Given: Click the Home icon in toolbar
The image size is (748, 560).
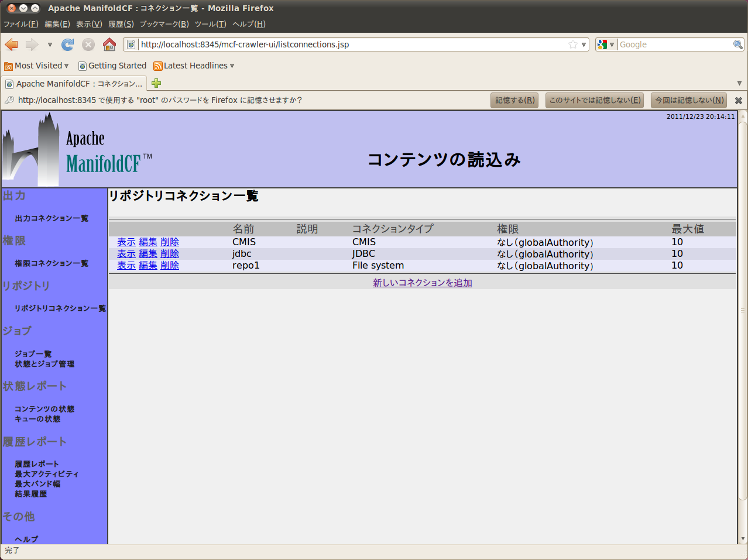Looking at the screenshot, I should [109, 44].
